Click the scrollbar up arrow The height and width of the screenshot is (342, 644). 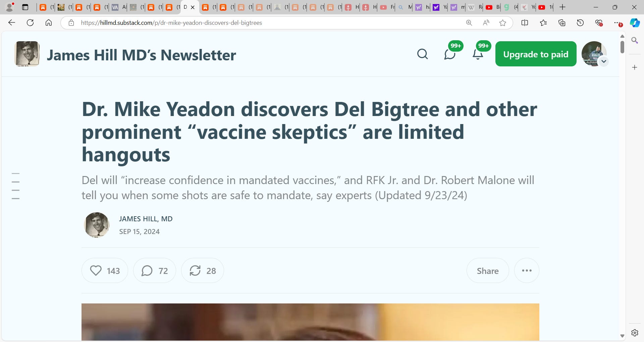622,36
